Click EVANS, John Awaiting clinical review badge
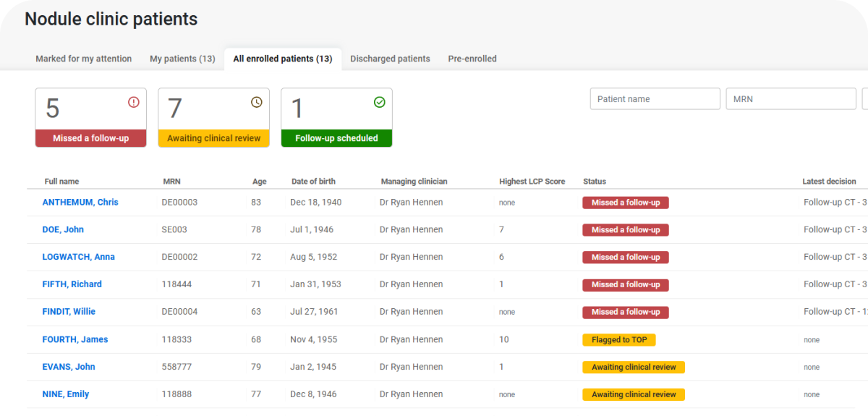Screen dimensions: 868x416 [x=634, y=368]
